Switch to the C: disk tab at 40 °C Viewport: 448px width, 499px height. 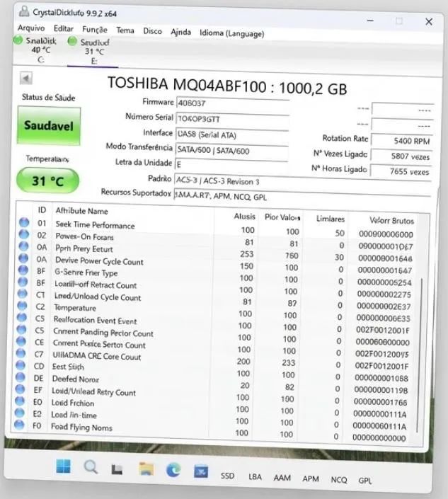(x=41, y=50)
